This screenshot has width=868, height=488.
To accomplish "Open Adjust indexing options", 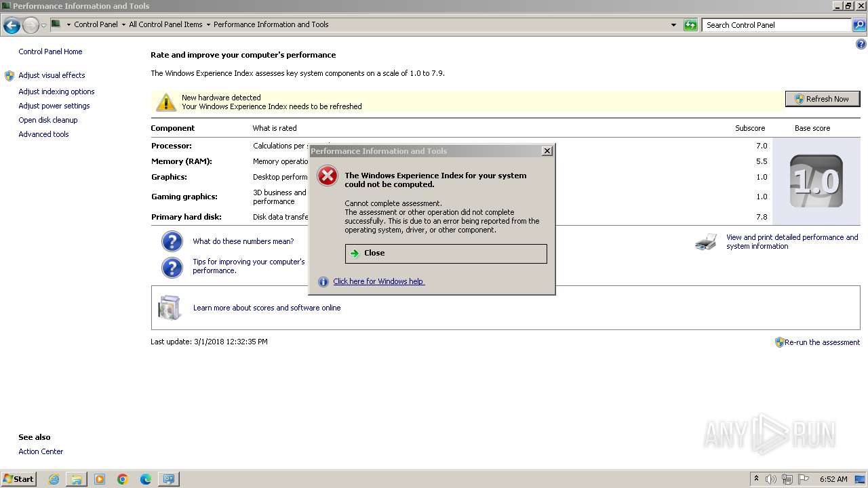I will point(56,91).
